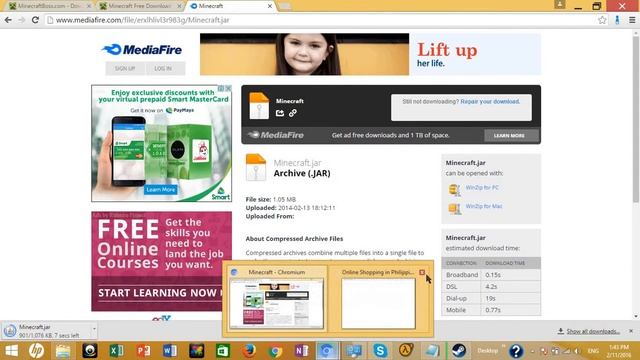Image resolution: width=640 pixels, height=360 pixels.
Task: Show hidden system tray icons
Action: [532, 351]
